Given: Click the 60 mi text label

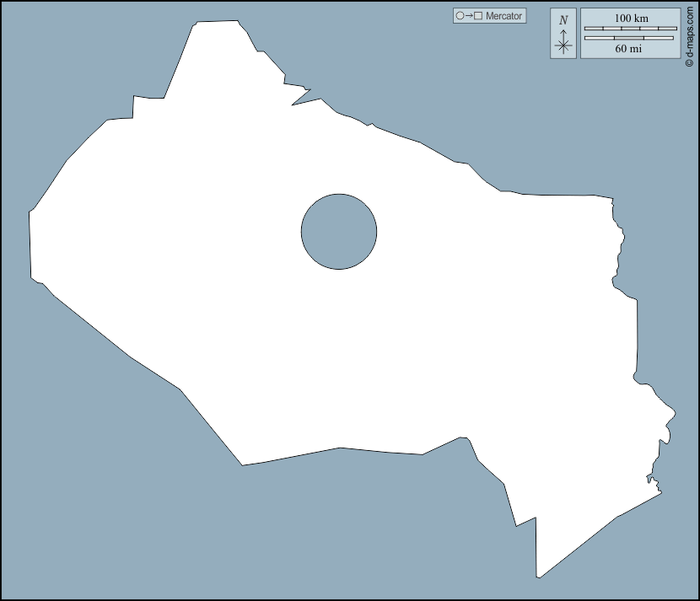Looking at the screenshot, I should [631, 47].
